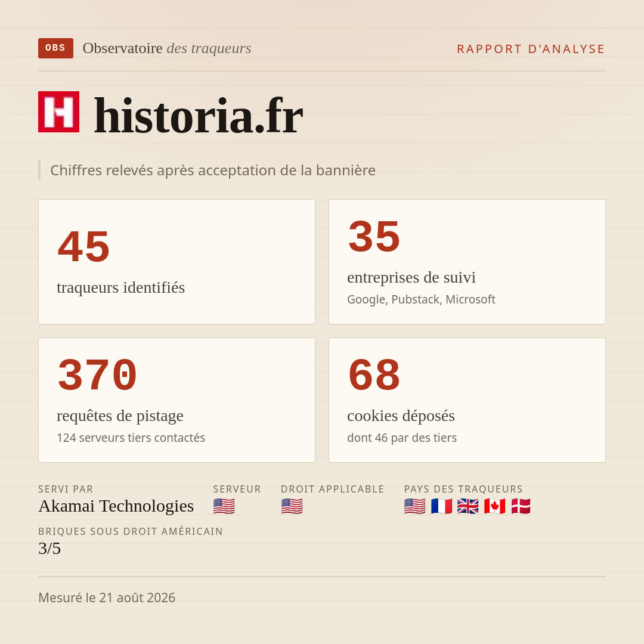Click the subtitle about acceptation de la bannière
The height and width of the screenshot is (644, 644).
tap(213, 170)
